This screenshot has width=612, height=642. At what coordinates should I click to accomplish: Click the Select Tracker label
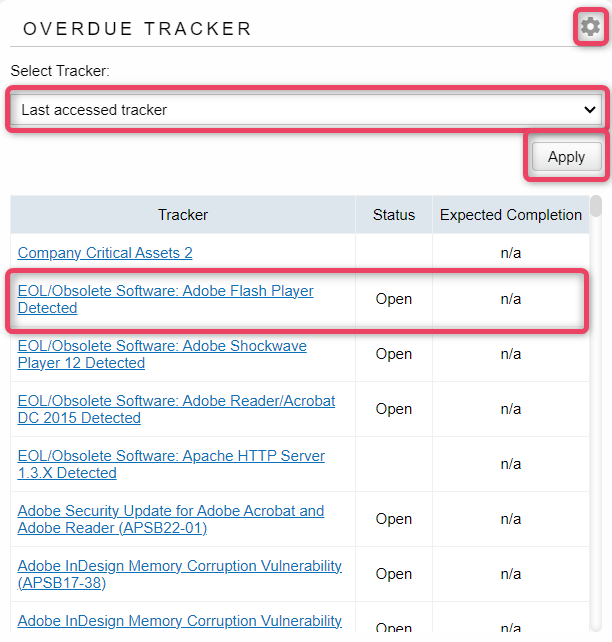[60, 71]
